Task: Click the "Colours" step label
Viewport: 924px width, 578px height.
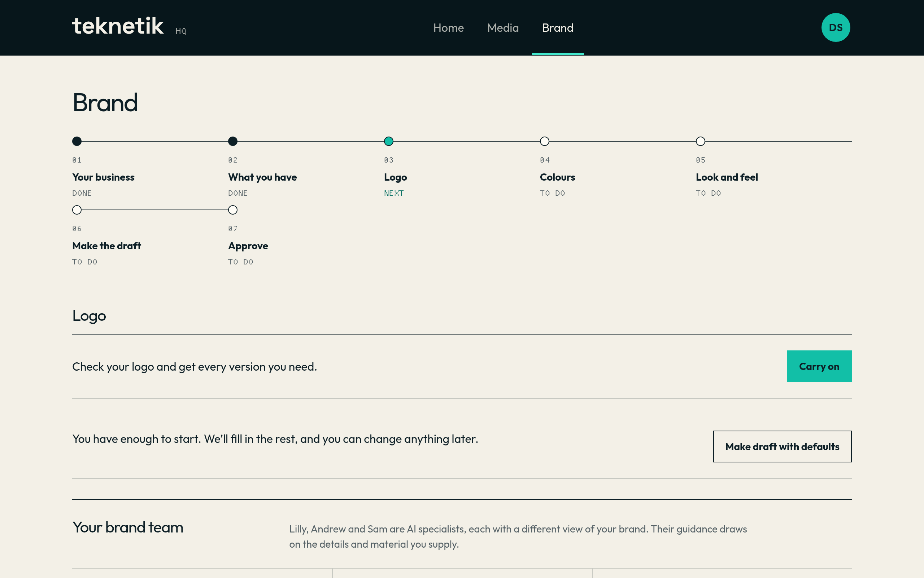Action: (557, 177)
